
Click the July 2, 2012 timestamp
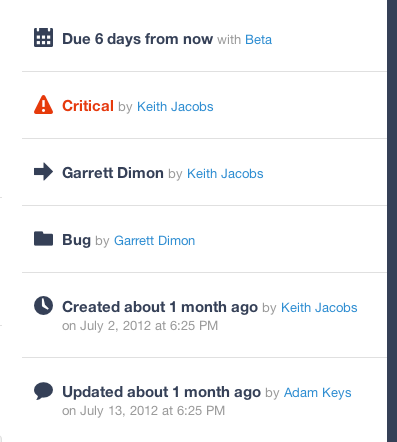click(x=140, y=326)
